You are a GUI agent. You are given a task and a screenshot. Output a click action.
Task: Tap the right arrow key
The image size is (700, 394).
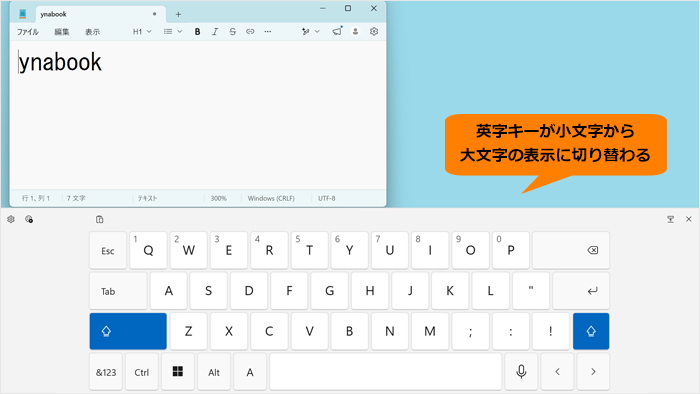(593, 372)
